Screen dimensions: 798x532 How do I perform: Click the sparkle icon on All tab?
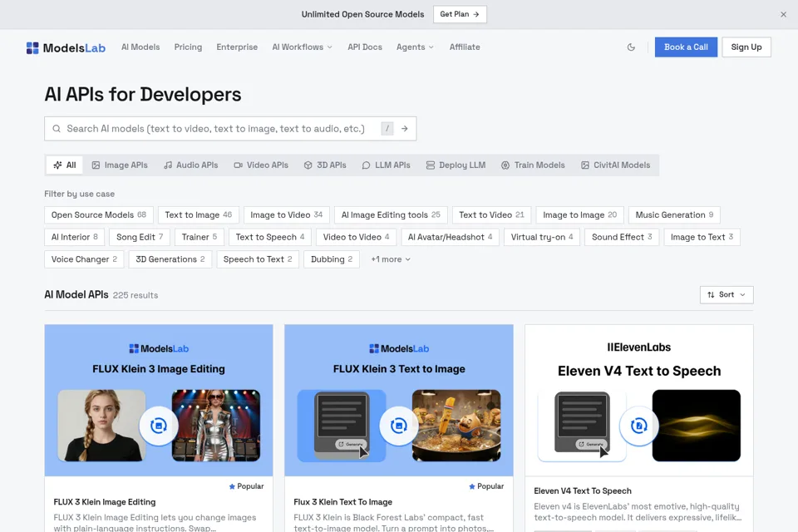[57, 165]
